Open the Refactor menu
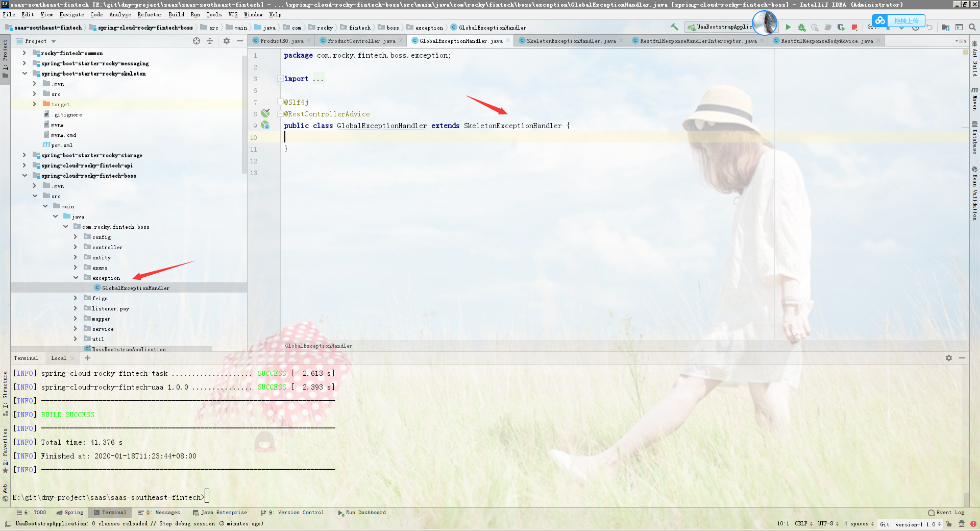 coord(150,14)
